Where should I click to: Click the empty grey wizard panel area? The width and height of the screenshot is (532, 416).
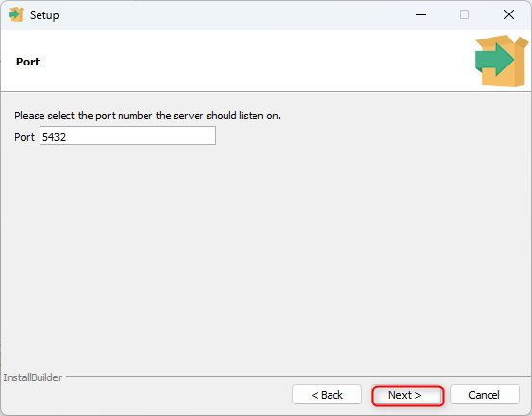(266, 258)
